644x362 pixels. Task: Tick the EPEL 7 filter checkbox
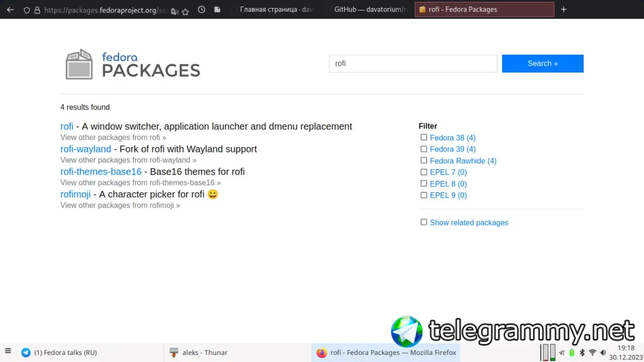pyautogui.click(x=424, y=172)
